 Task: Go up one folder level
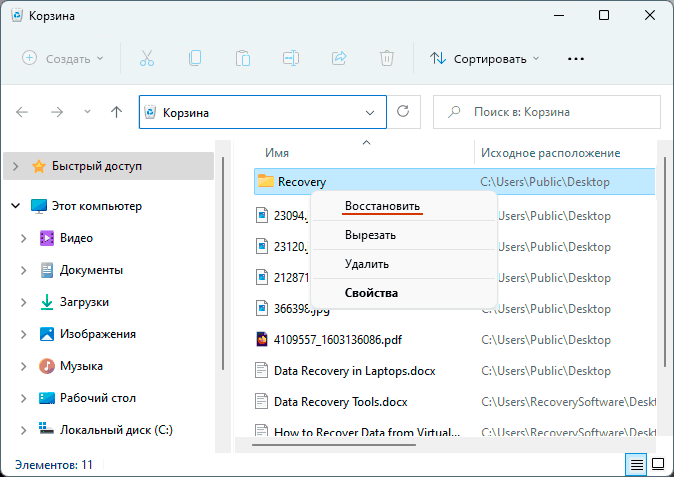[116, 112]
